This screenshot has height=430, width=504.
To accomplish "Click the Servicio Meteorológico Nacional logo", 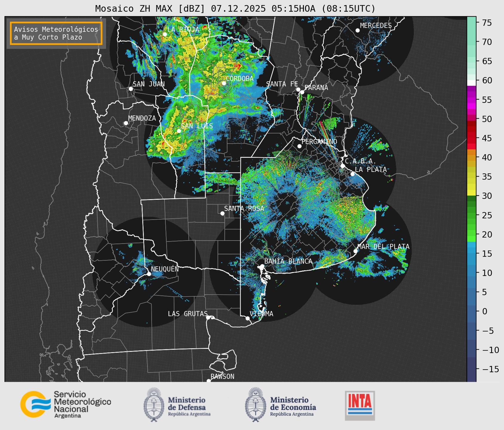I will [x=66, y=405].
